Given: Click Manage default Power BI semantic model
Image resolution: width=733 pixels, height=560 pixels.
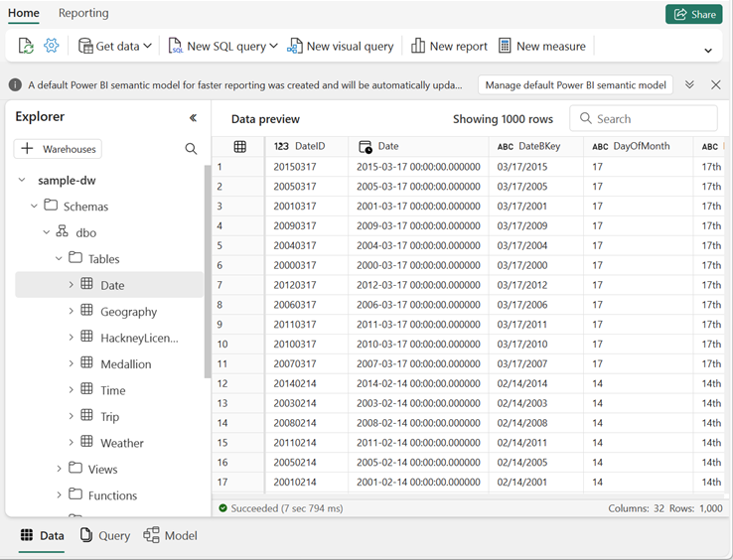Looking at the screenshot, I should [x=575, y=85].
